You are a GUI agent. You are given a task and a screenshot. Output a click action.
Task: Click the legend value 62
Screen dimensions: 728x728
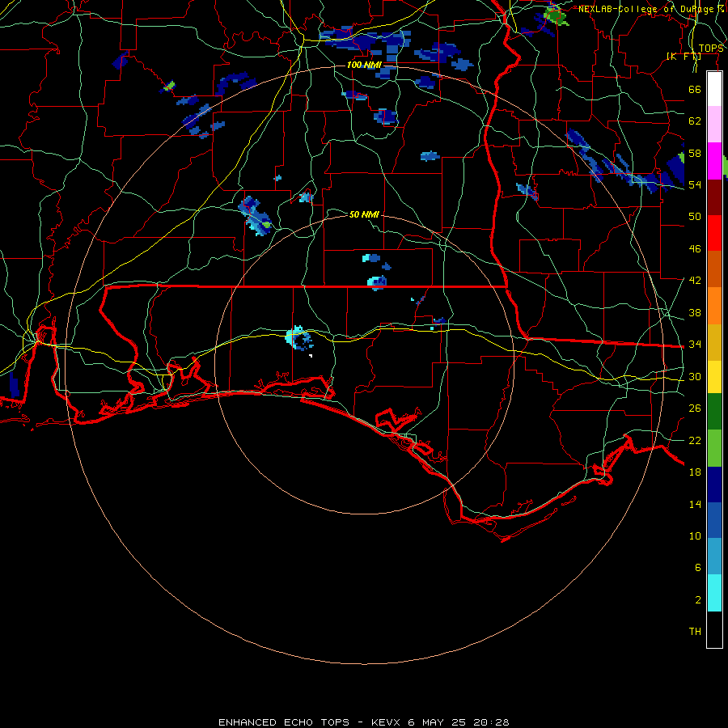pos(695,121)
